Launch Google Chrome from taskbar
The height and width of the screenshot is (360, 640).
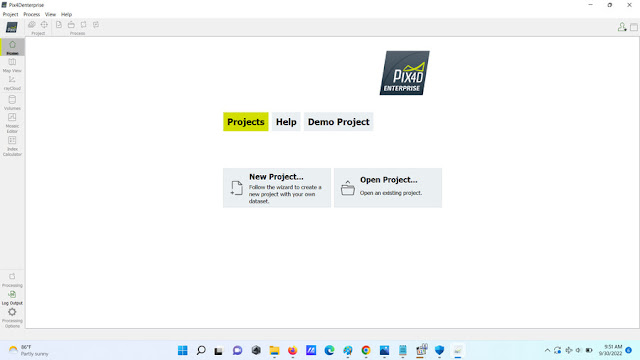click(x=366, y=350)
